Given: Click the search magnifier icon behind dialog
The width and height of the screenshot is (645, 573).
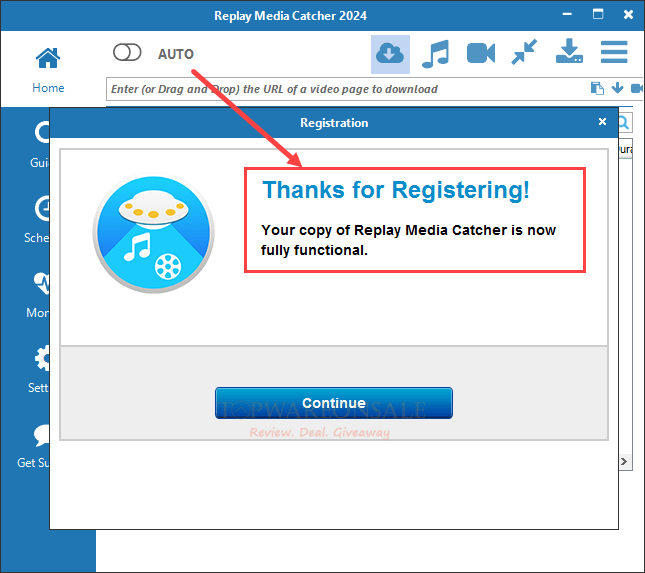Looking at the screenshot, I should 624,123.
